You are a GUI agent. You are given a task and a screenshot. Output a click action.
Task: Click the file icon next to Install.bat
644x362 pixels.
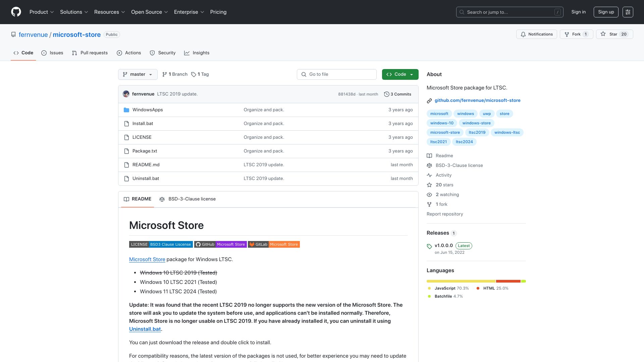126,124
